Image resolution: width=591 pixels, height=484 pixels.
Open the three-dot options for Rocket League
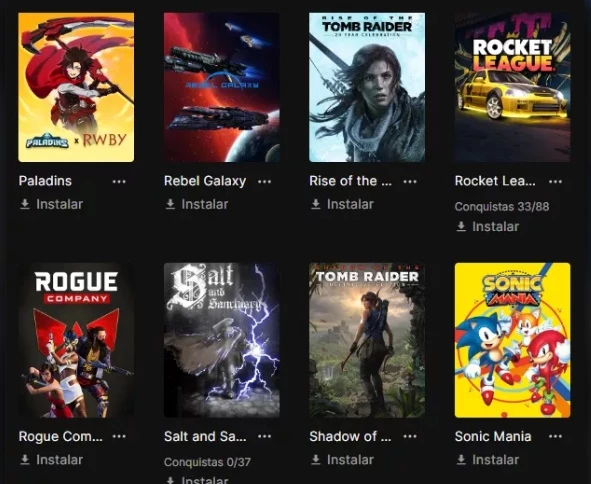click(x=555, y=182)
